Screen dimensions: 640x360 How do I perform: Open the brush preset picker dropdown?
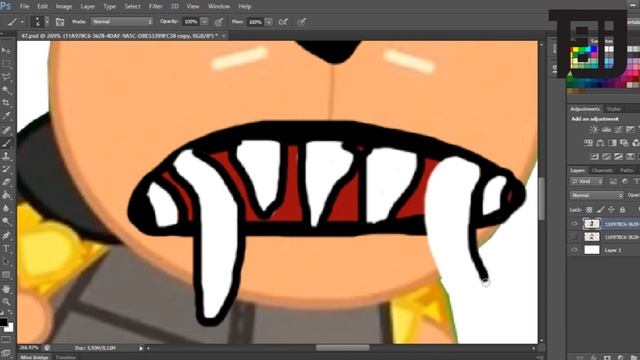point(47,22)
